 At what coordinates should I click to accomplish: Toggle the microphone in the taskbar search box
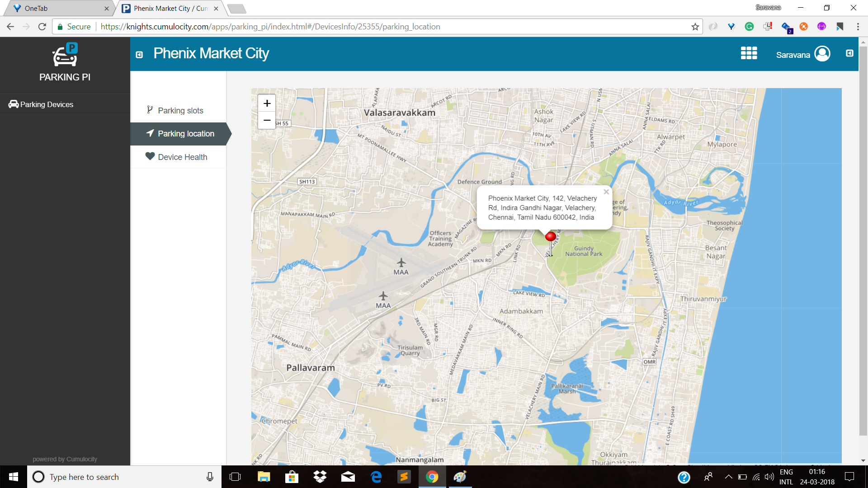(210, 477)
